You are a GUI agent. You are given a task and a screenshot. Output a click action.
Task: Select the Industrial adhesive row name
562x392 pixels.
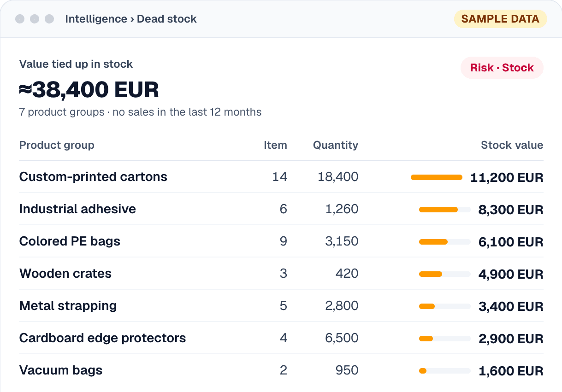(x=77, y=209)
